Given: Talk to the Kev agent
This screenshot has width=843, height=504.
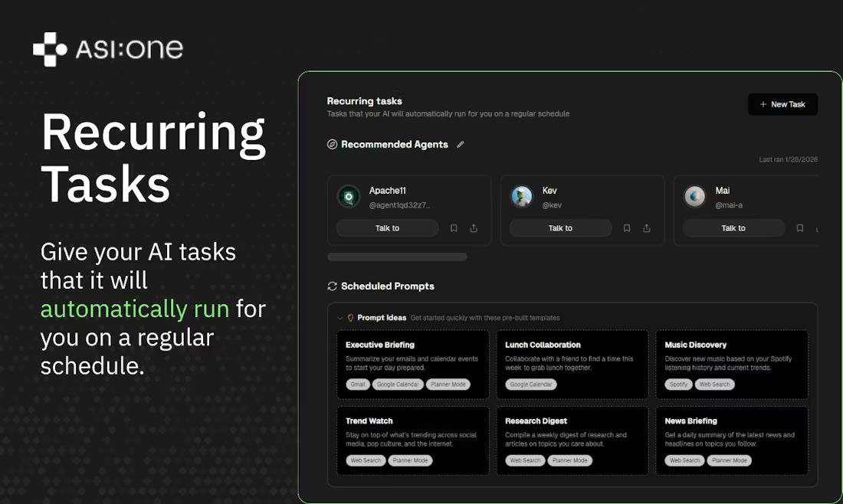Looking at the screenshot, I should [x=560, y=228].
